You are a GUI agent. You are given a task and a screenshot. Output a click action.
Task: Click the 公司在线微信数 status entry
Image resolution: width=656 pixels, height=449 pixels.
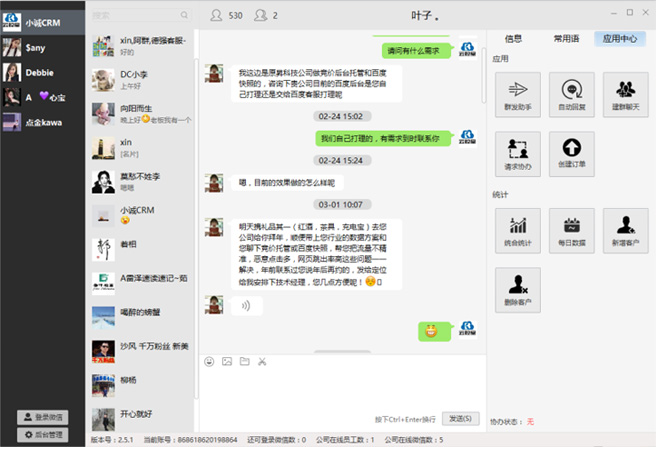(x=414, y=440)
